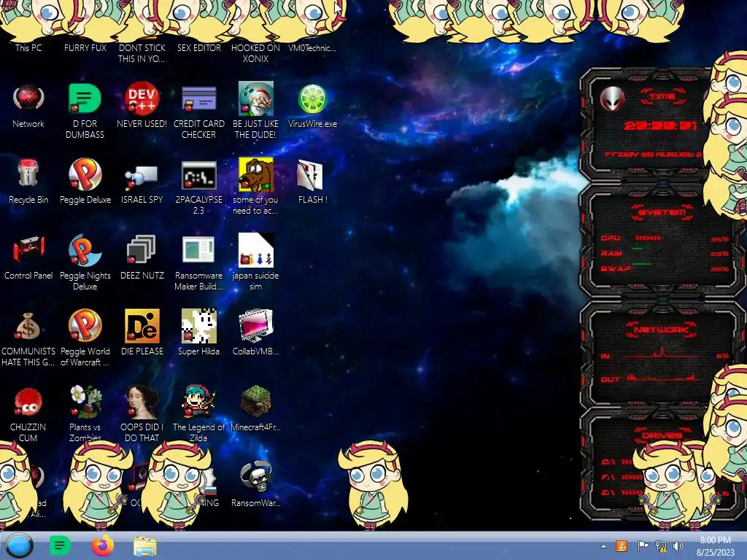Screen dimensions: 747x560
Task: Select the D FOR DUMBASS shortcut
Action: (x=85, y=99)
